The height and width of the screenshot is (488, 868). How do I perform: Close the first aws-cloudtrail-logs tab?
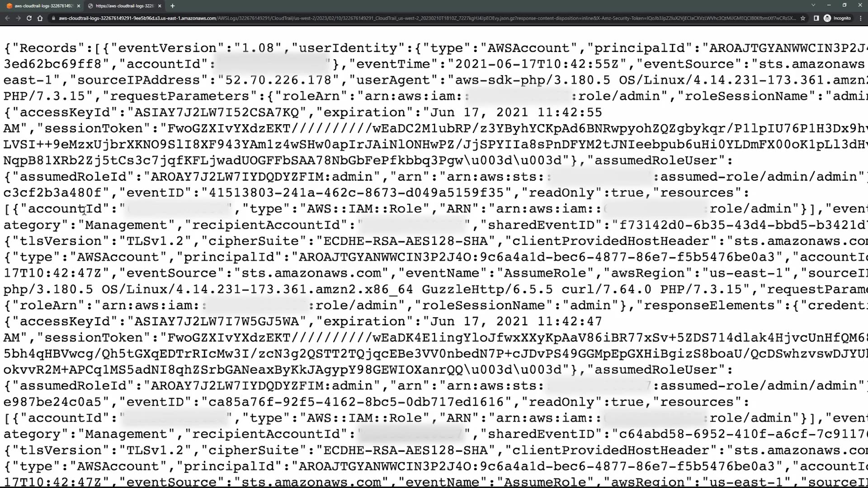tap(79, 6)
